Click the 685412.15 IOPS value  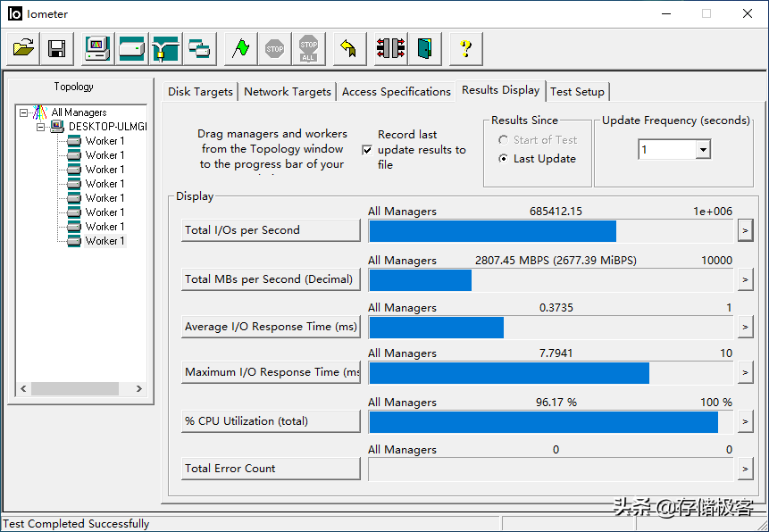coord(556,212)
